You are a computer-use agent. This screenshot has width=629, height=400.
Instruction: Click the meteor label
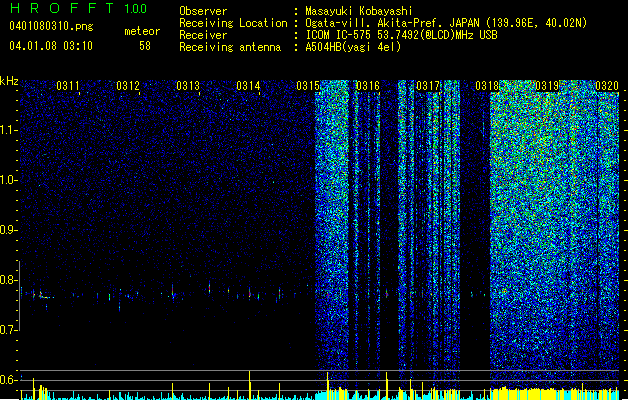click(142, 31)
